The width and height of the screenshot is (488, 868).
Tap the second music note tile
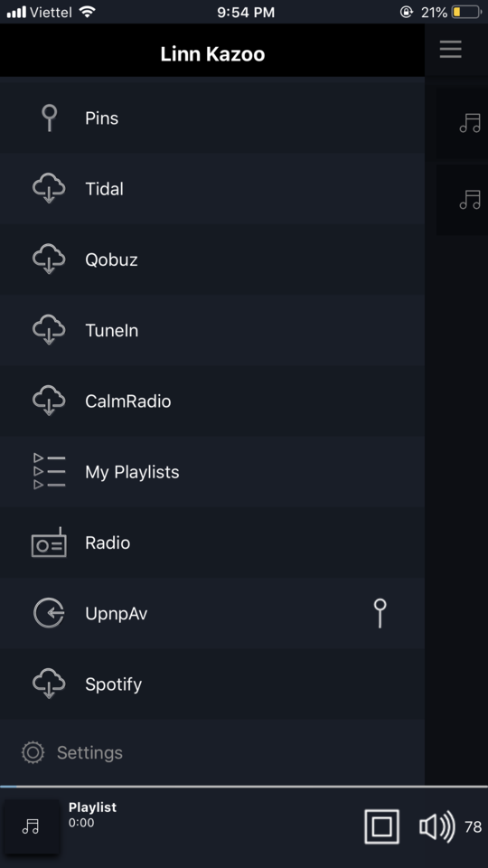pos(463,199)
